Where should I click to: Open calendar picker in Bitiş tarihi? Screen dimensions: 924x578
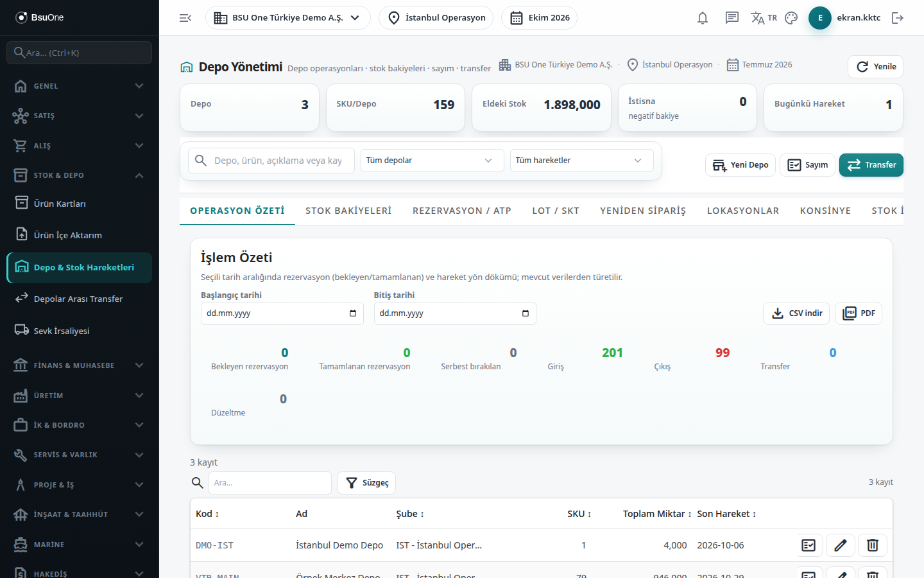click(x=526, y=313)
